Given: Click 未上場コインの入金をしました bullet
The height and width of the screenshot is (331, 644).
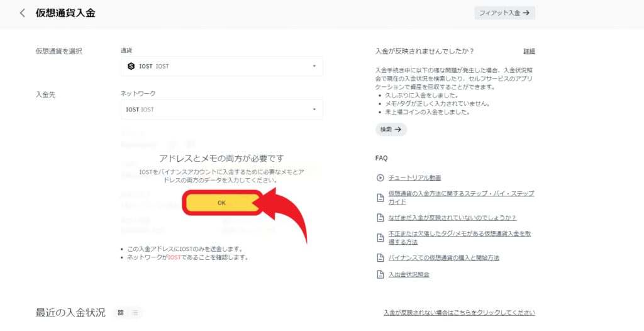Looking at the screenshot, I should click(427, 112).
